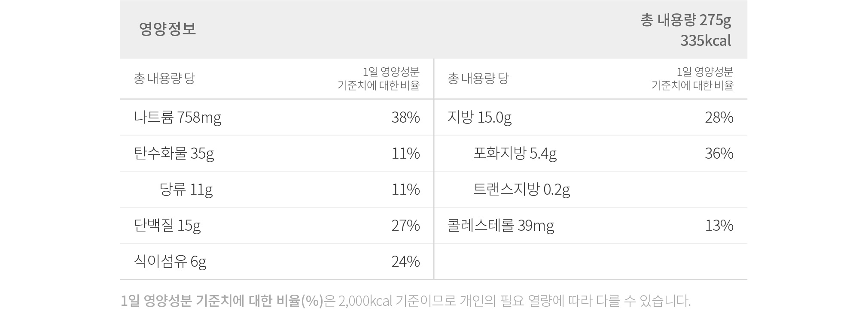868x311 pixels.
Task: Select the 13% cholesterol percentage
Action: coord(719,226)
